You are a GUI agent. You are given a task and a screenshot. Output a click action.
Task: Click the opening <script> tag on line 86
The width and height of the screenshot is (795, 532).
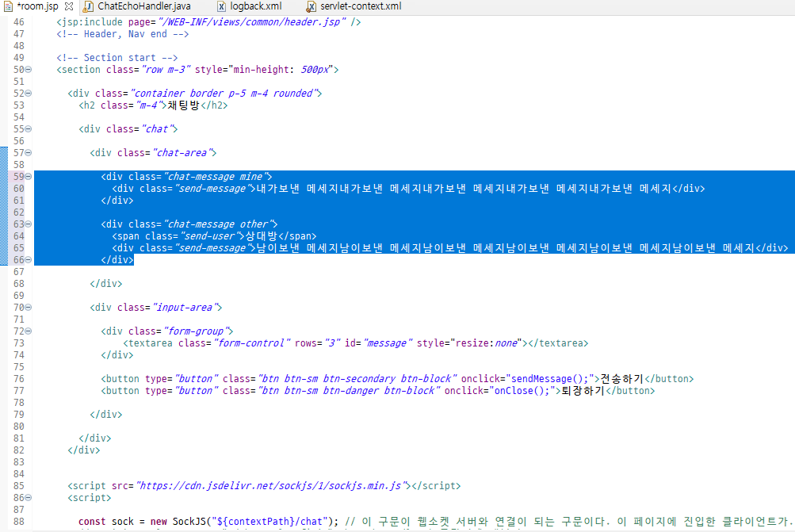(x=90, y=498)
